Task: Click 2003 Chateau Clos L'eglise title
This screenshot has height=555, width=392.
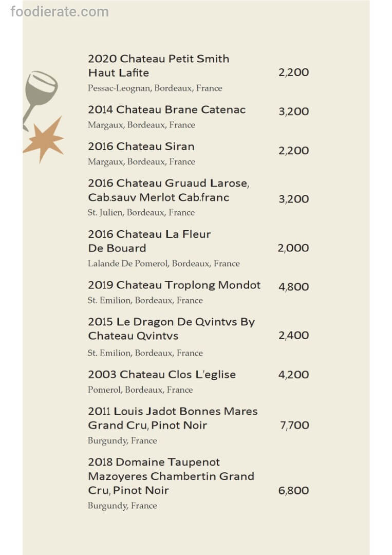Action: click(161, 375)
